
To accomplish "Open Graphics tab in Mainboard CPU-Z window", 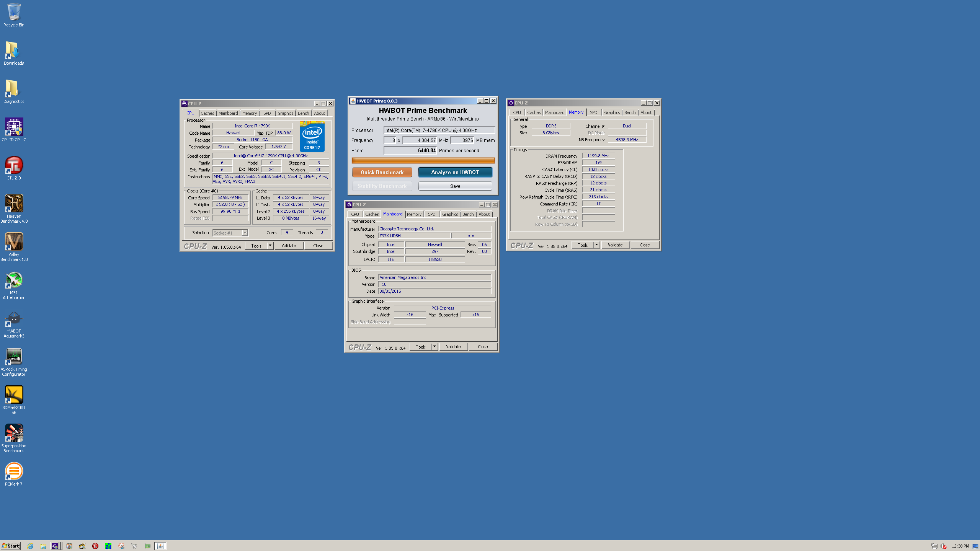I will (x=450, y=214).
